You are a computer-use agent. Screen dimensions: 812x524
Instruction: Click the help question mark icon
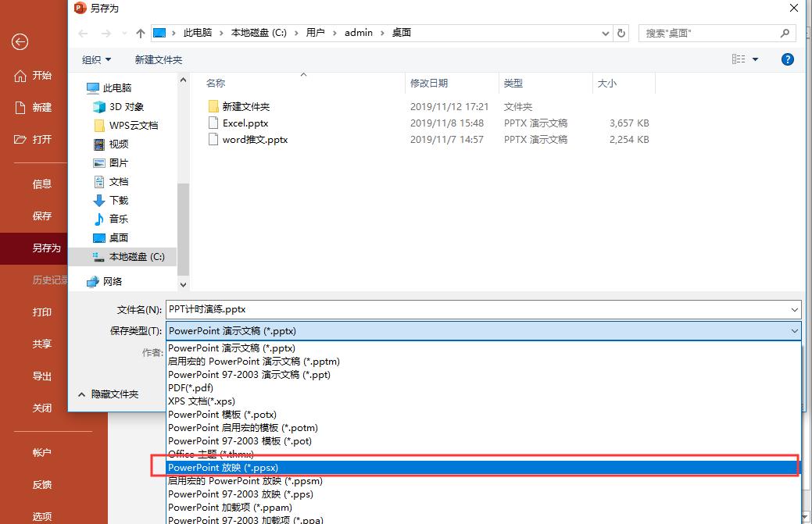(x=787, y=59)
